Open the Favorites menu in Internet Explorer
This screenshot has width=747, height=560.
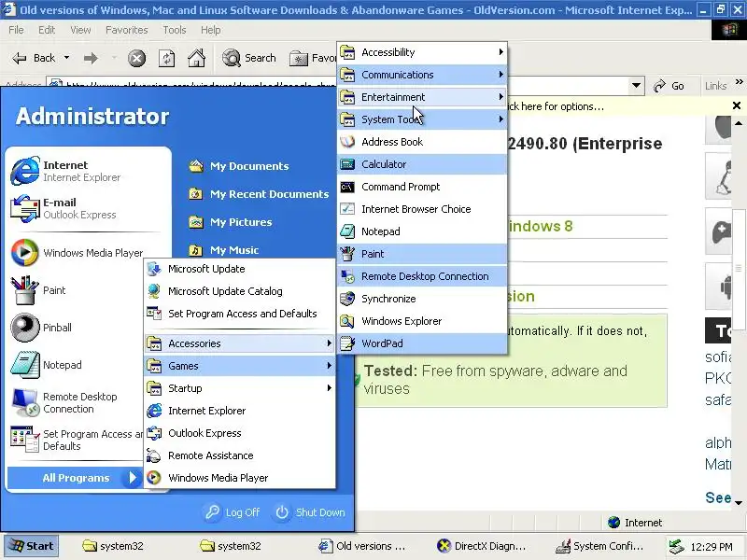point(127,30)
